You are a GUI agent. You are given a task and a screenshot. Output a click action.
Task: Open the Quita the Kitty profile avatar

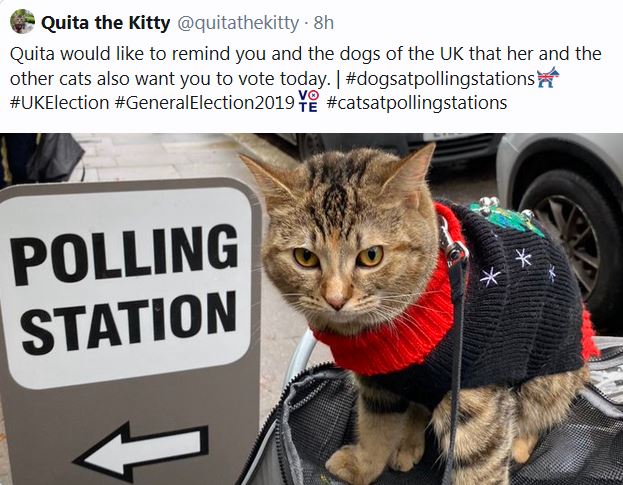tap(21, 22)
